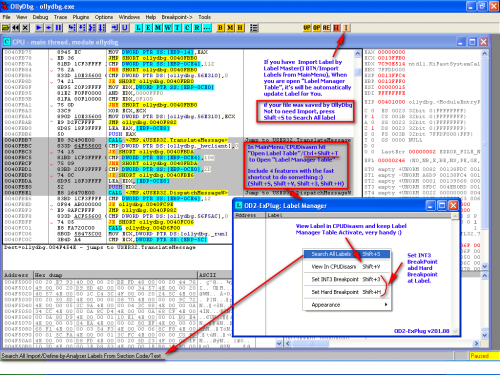Screen dimensions: 500x375
Task: Pause execution with the pause toolbar icon
Action: pyautogui.click(x=58, y=28)
